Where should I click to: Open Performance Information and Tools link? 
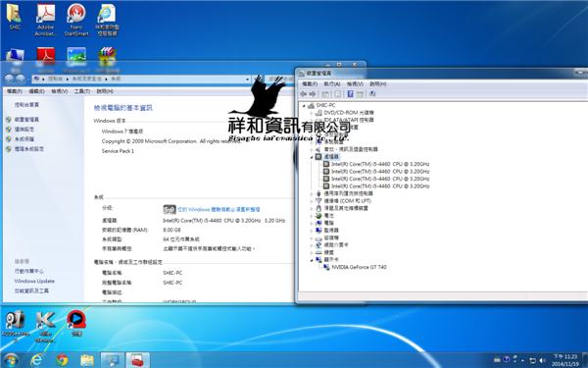31,290
